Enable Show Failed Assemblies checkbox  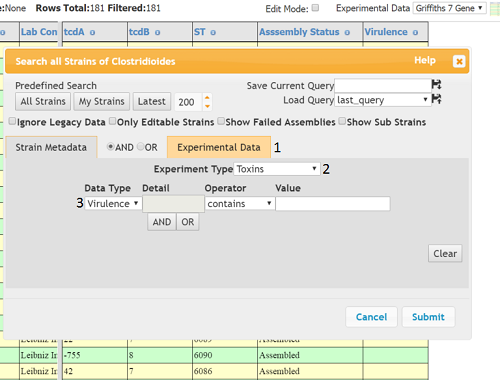(221, 121)
